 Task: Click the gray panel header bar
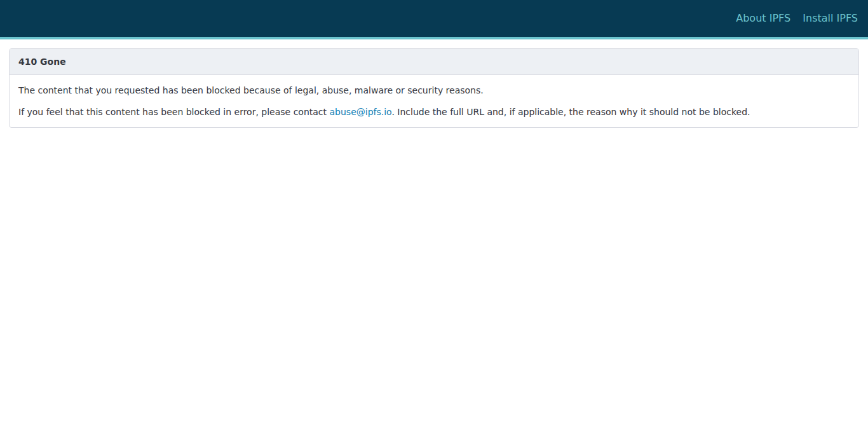434,62
